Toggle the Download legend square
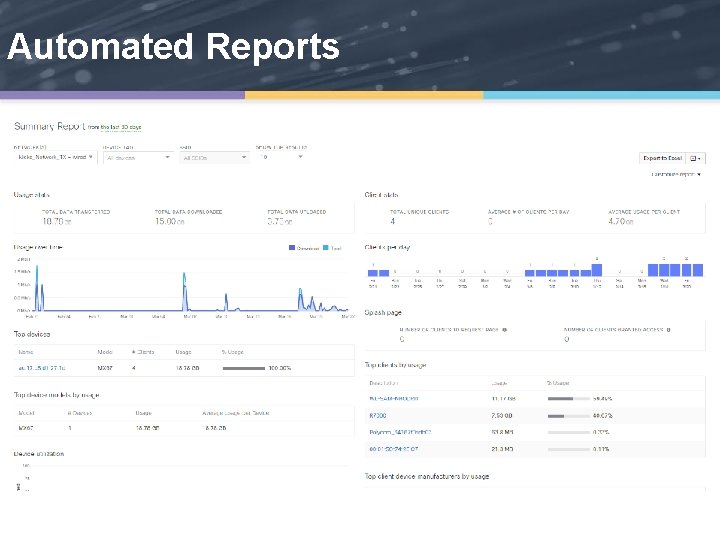This screenshot has width=720, height=540. click(x=292, y=248)
